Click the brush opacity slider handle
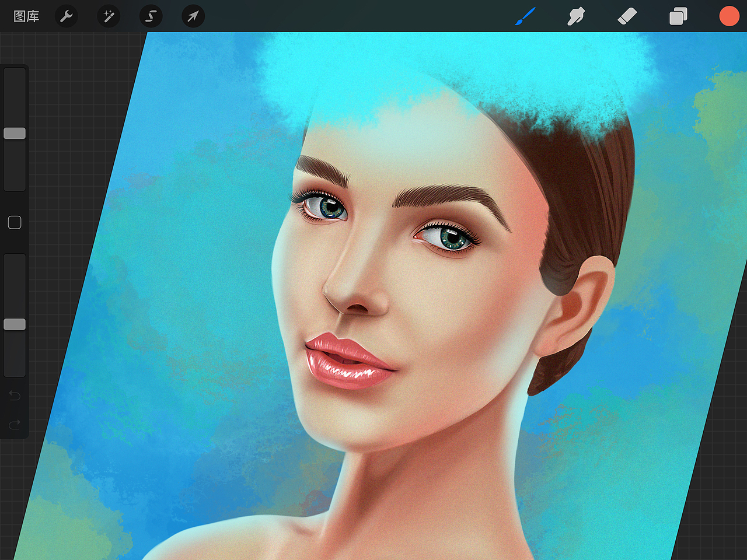The image size is (747, 560). (x=15, y=324)
